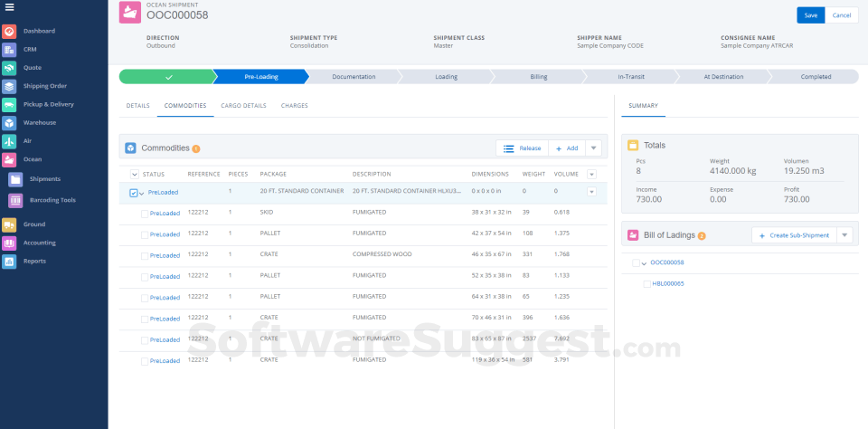Click the Save button

pos(810,15)
